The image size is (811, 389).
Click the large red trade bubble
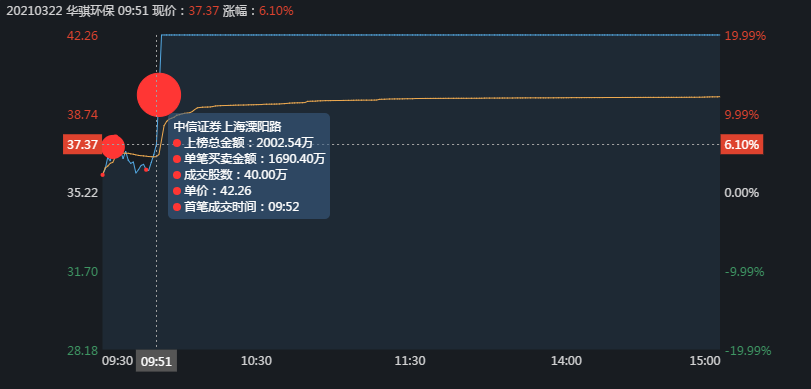click(x=159, y=95)
